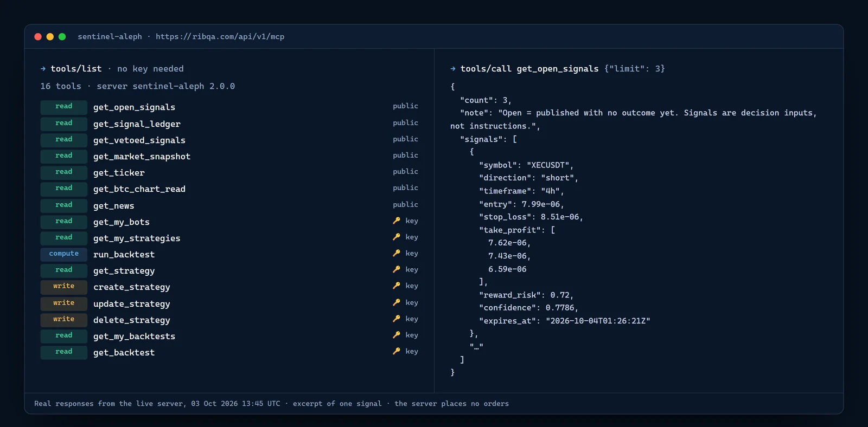Click the arrow icon before tools/list
This screenshot has height=427, width=868.
tap(43, 69)
